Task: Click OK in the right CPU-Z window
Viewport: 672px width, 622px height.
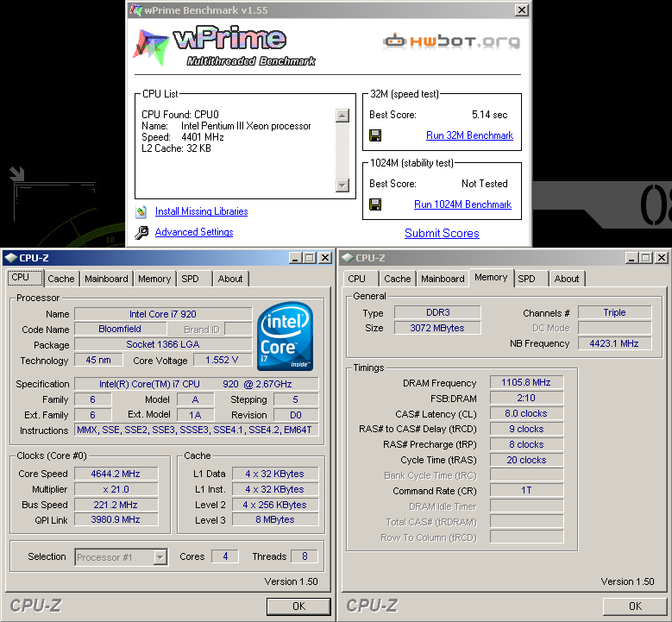Action: (x=635, y=606)
